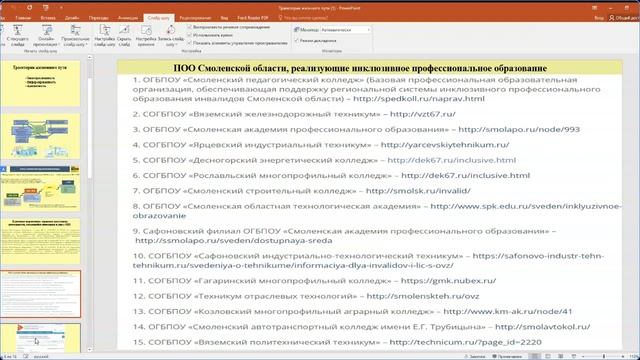Expand Online presentation dropdown arrow
The image size is (640, 360).
point(58,44)
